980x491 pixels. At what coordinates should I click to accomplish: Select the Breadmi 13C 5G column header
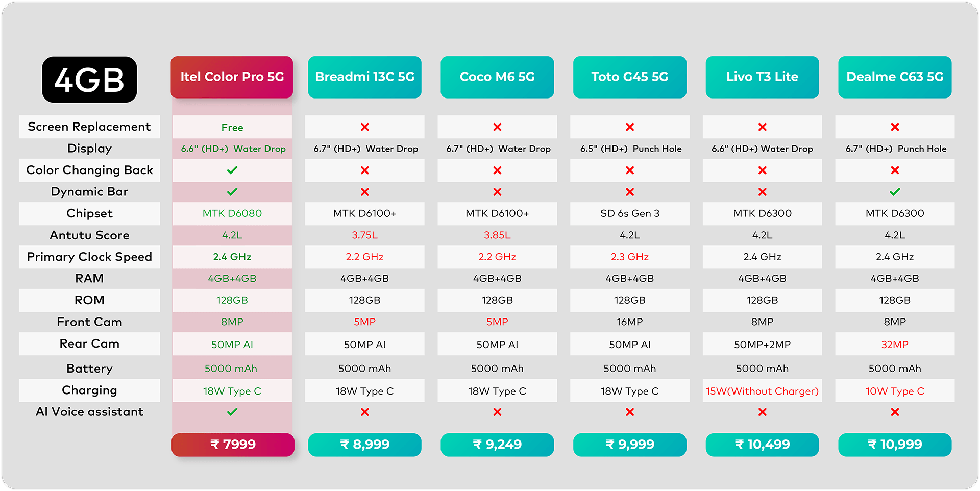click(364, 77)
